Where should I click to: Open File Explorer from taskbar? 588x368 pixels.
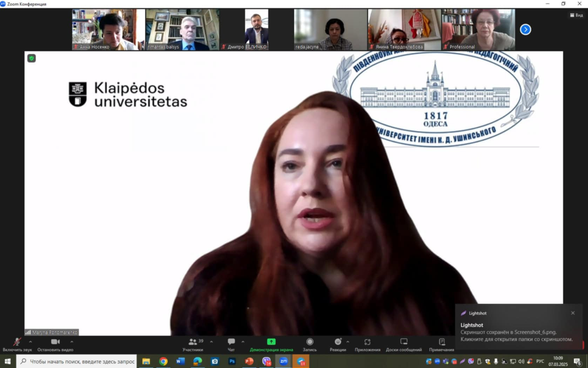click(x=146, y=361)
